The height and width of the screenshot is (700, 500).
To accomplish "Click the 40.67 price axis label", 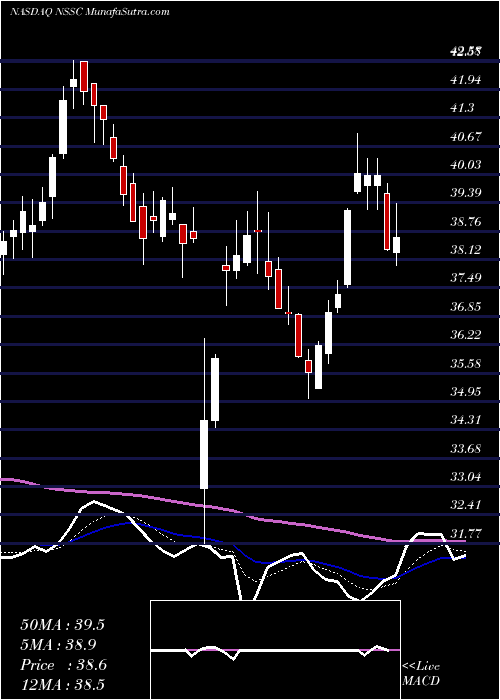I will (x=466, y=137).
